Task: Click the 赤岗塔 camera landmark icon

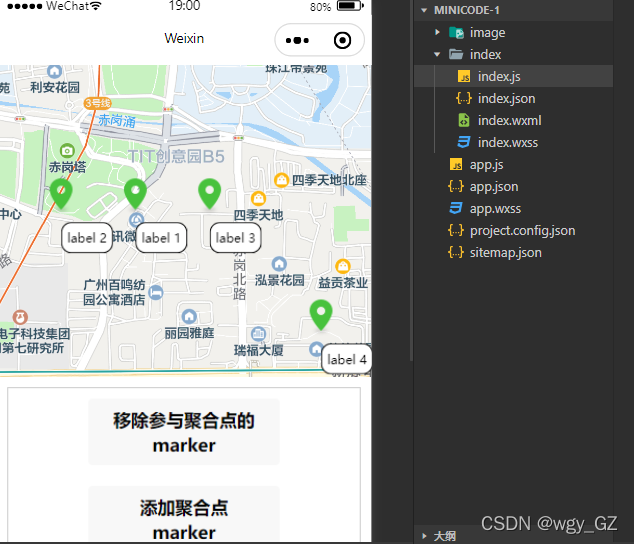Action: tap(67, 151)
